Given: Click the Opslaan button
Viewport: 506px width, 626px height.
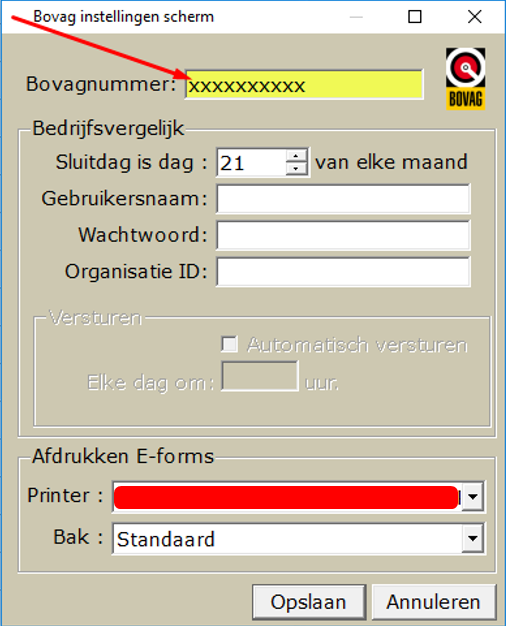Looking at the screenshot, I should click(309, 602).
